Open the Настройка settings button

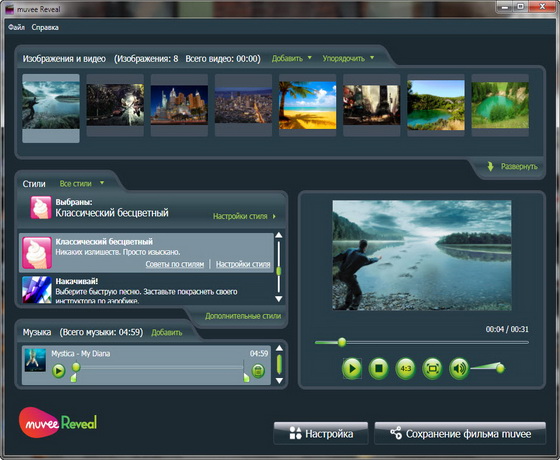[x=321, y=433]
